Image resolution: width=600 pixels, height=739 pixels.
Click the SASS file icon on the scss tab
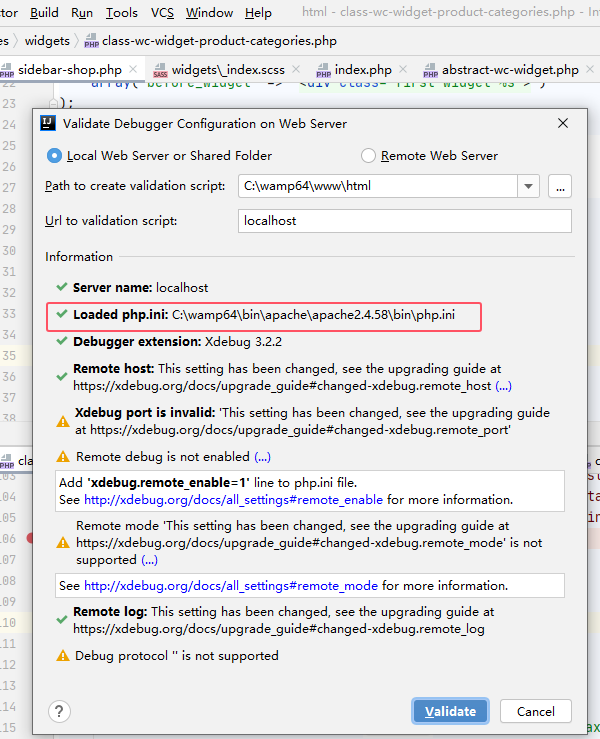(160, 70)
